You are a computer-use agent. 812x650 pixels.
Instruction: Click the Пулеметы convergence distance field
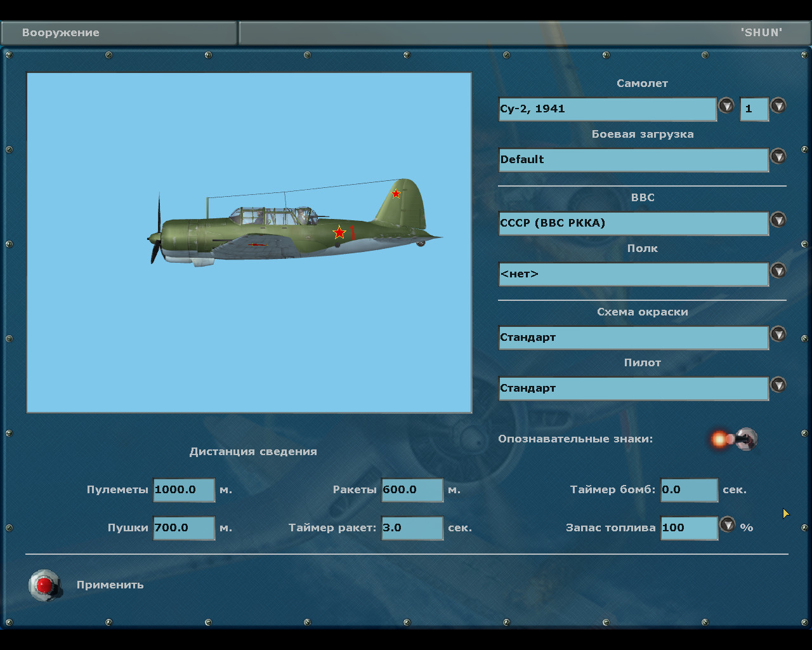click(x=184, y=490)
